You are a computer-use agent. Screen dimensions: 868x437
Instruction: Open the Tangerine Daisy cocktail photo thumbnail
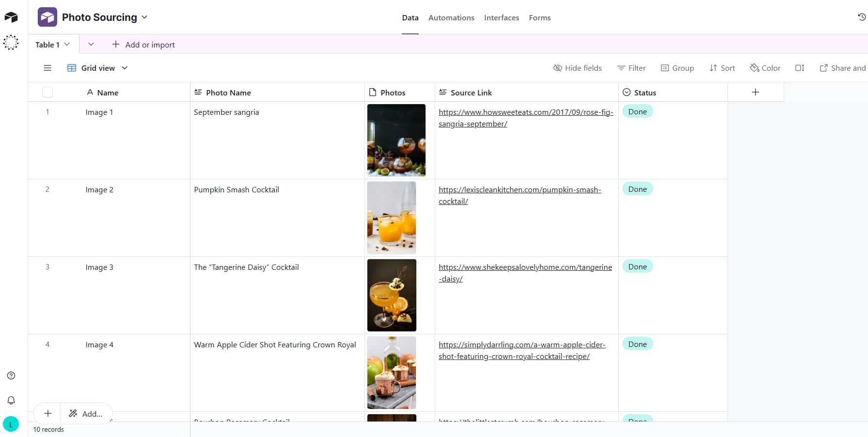click(392, 295)
